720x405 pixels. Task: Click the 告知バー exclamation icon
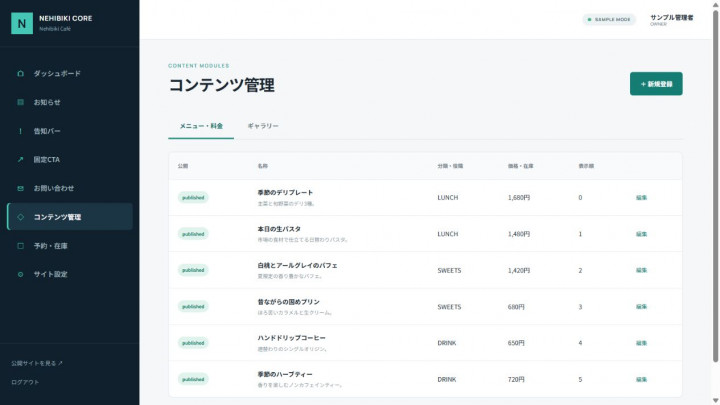point(20,131)
